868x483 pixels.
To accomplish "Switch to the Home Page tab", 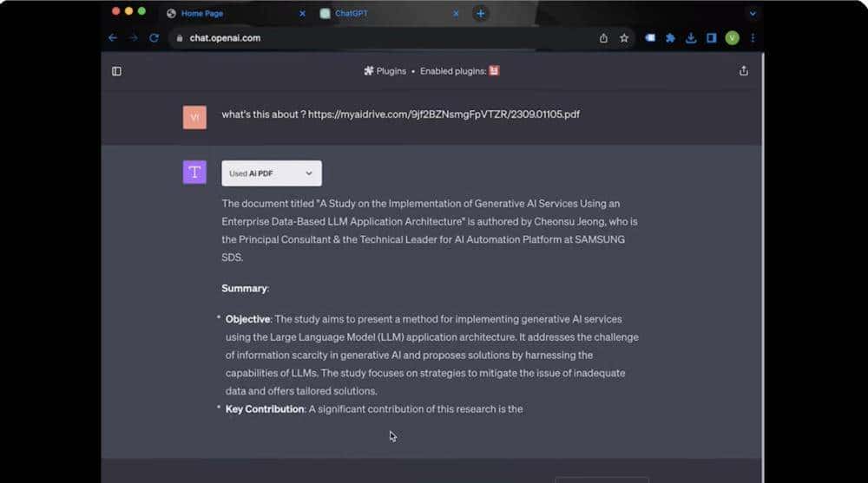I will (226, 14).
